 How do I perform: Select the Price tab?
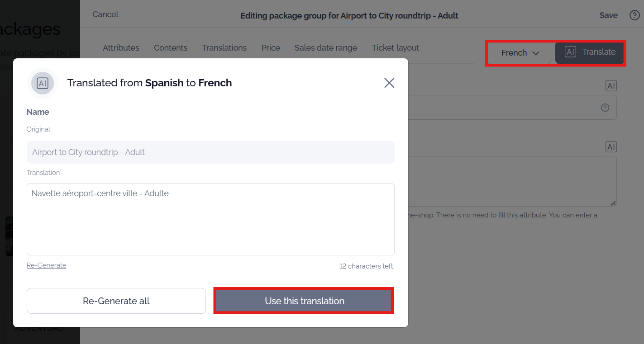[x=271, y=48]
